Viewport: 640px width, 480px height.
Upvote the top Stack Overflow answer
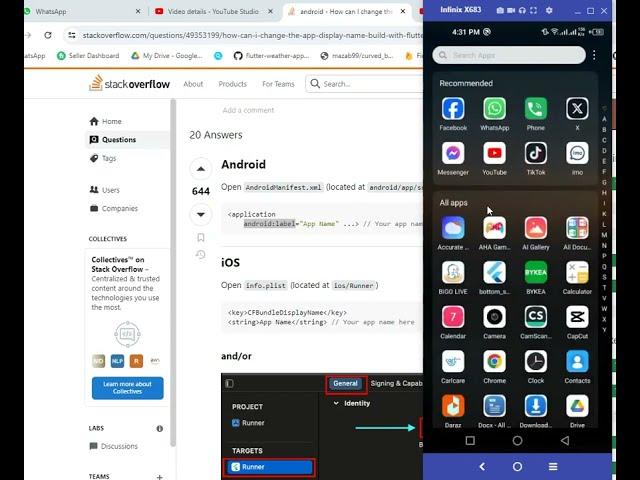pyautogui.click(x=201, y=169)
